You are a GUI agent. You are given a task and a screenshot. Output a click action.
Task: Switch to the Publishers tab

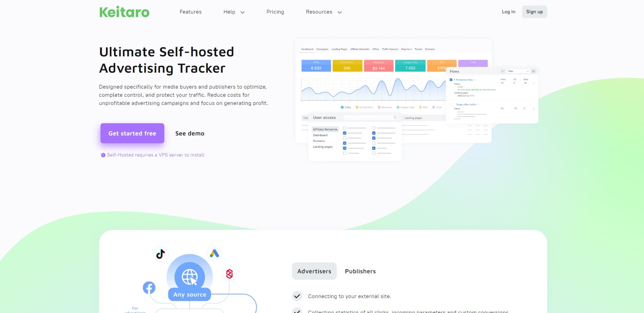(360, 271)
